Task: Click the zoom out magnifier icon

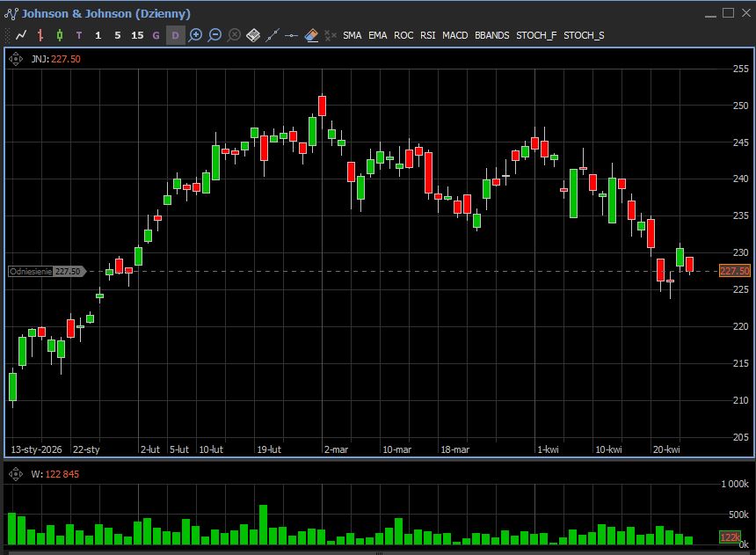Action: [x=214, y=35]
